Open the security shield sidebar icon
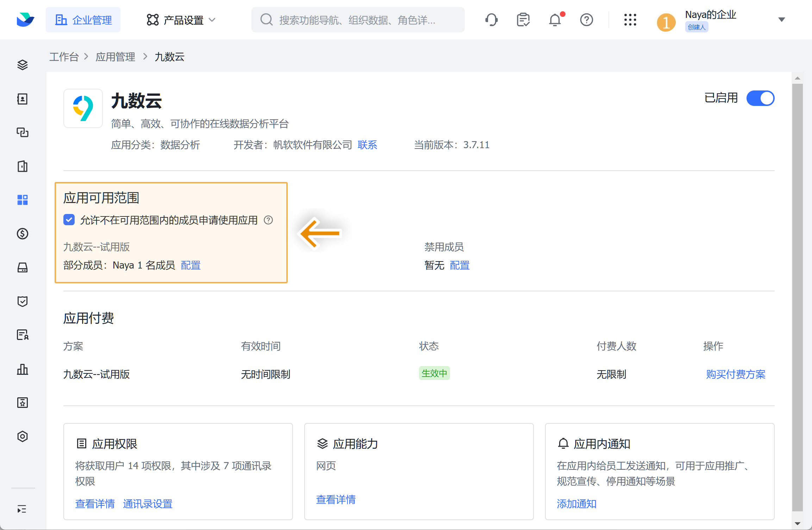The height and width of the screenshot is (530, 812). (x=23, y=301)
